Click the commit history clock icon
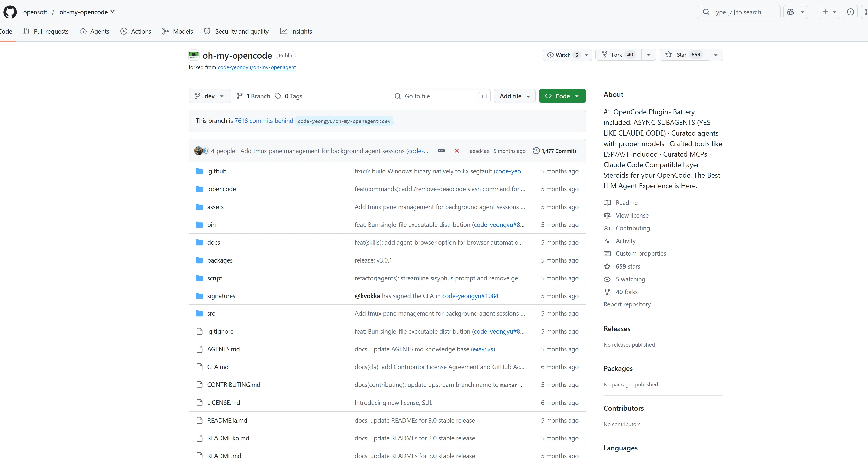 coord(536,151)
